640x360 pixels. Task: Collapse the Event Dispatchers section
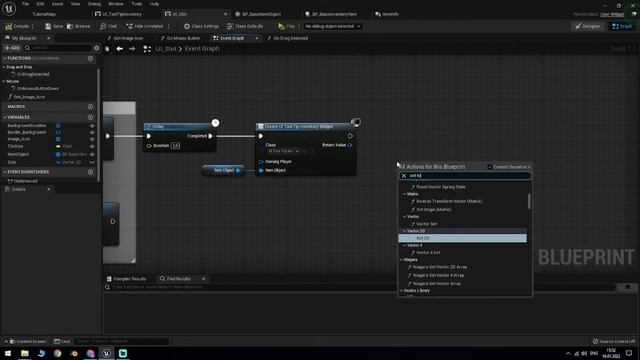click(x=4, y=172)
